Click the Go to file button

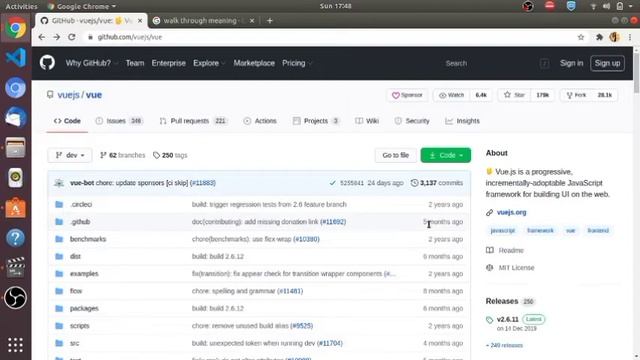396,155
